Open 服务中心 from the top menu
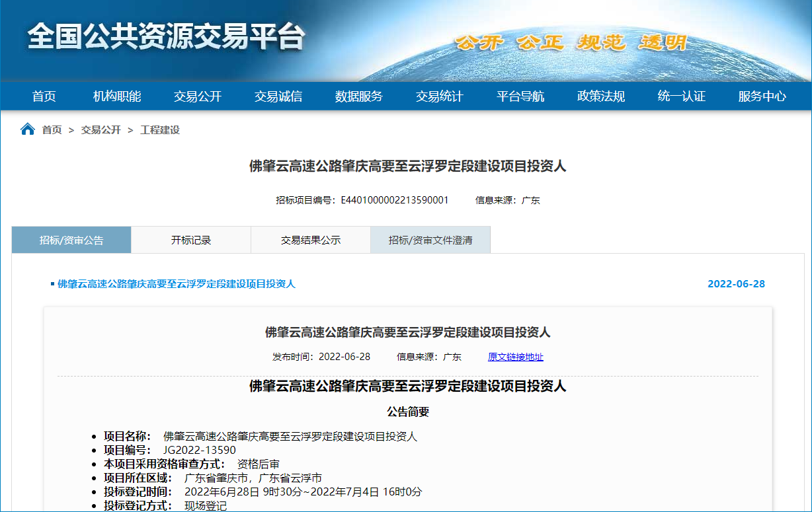 (762, 96)
